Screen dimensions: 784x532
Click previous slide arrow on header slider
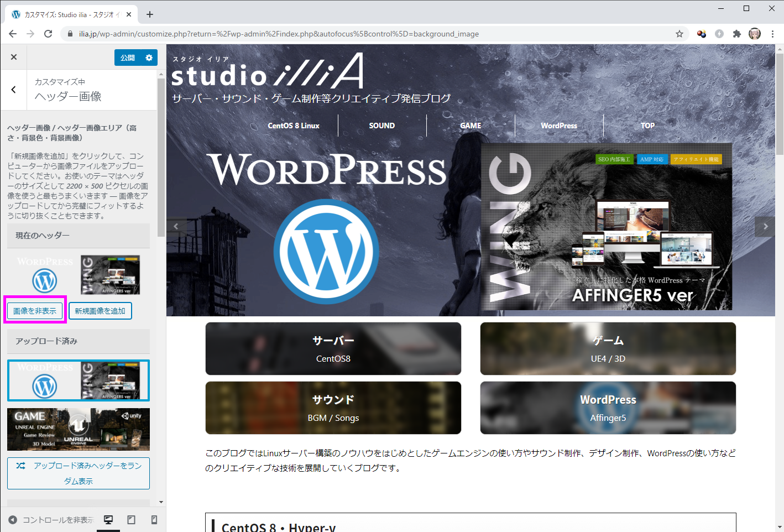pos(176,226)
